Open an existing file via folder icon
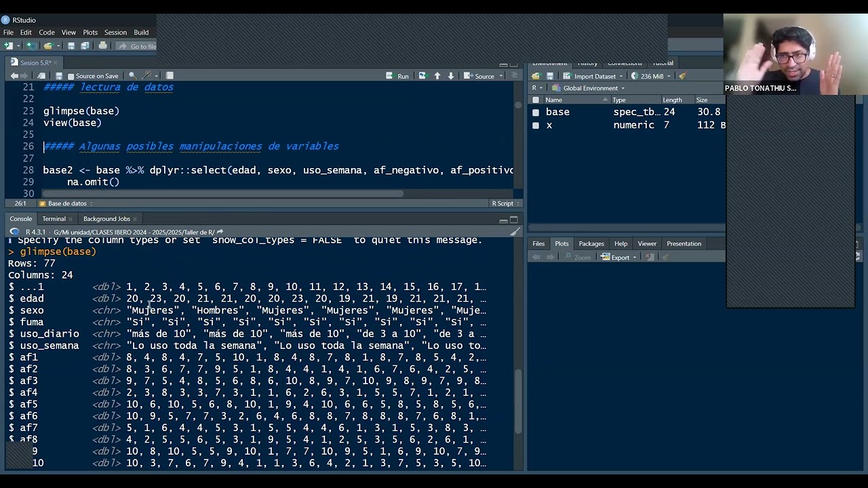This screenshot has height=488, width=868. pos(47,46)
